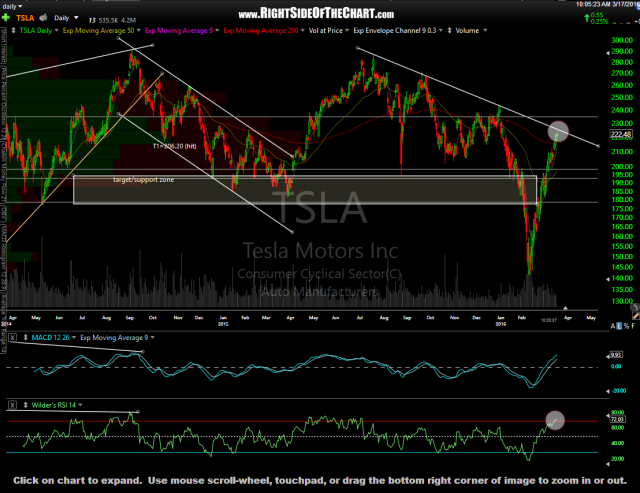Click the current price label 222.48
This screenshot has height=493, width=640.
(x=621, y=134)
